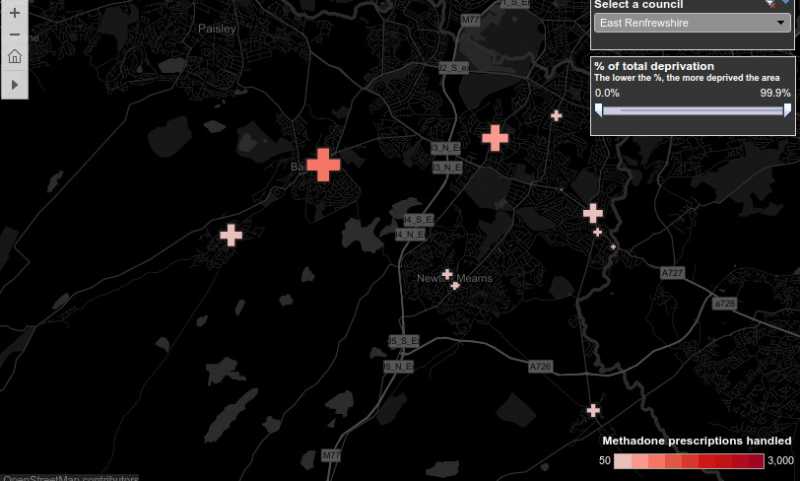
Task: Click the left deprivation slider handle
Action: click(598, 110)
